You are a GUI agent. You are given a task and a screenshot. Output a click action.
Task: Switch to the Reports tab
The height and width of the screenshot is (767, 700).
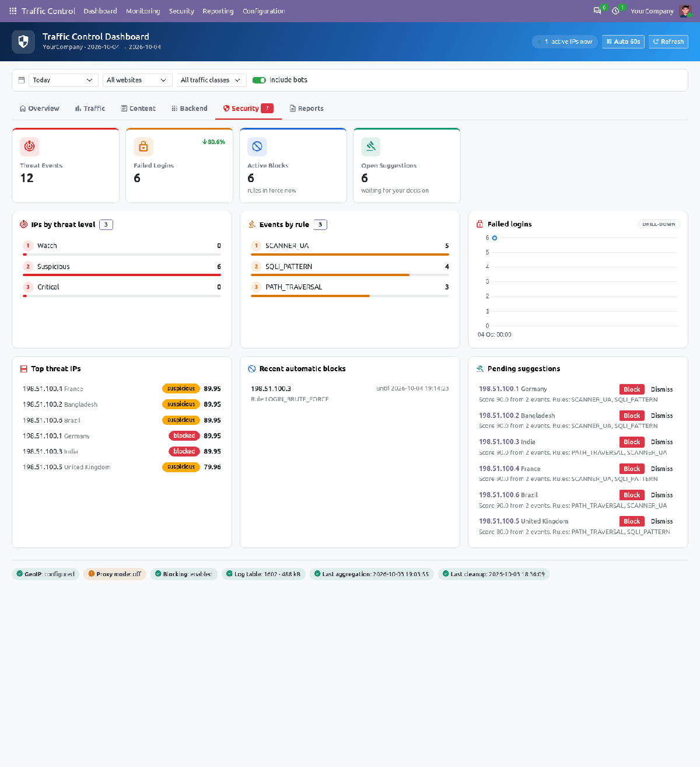(x=307, y=109)
